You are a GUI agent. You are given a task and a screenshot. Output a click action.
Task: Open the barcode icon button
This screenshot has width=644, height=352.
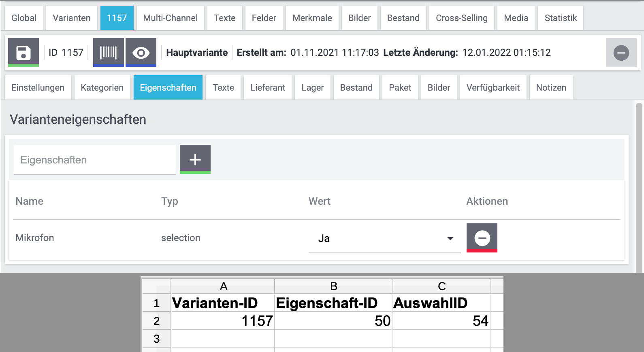pyautogui.click(x=109, y=53)
